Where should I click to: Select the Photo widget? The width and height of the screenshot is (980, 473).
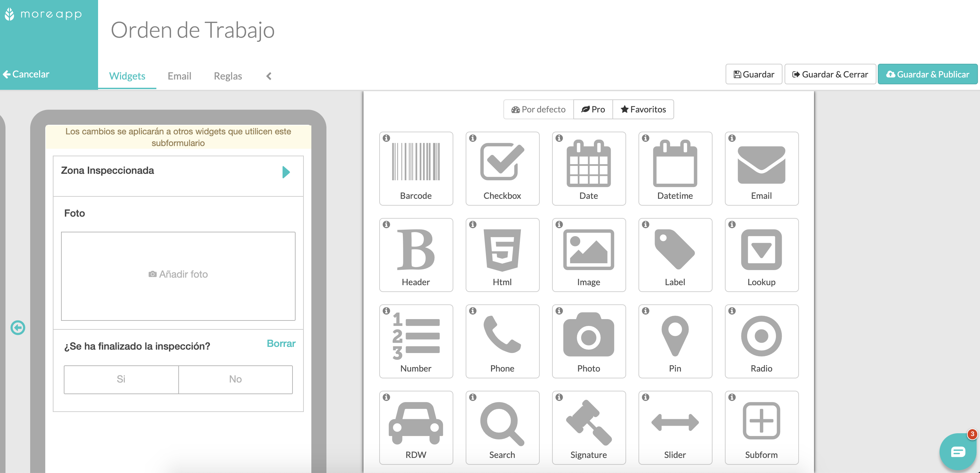click(588, 339)
